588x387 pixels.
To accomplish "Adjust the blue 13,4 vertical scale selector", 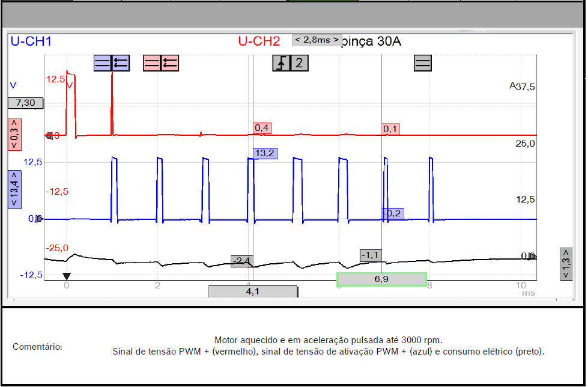I will coord(14,189).
